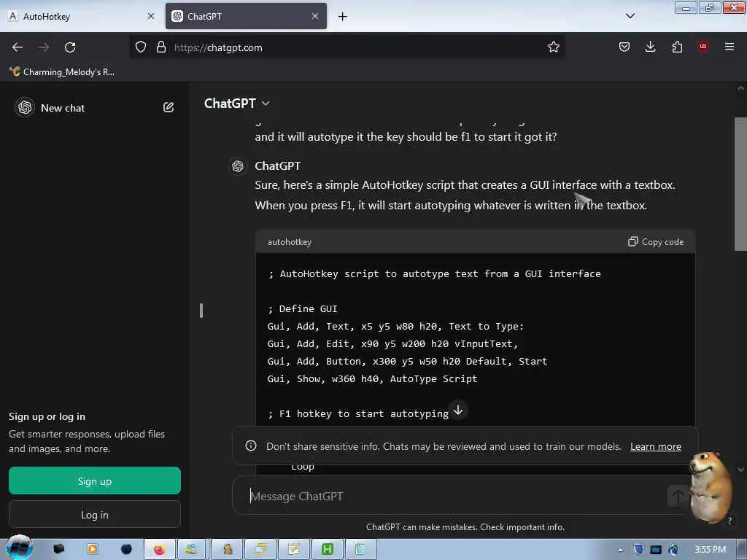Viewport: 747px width, 560px height.
Task: Click the scrollbar up arrow
Action: (x=740, y=88)
